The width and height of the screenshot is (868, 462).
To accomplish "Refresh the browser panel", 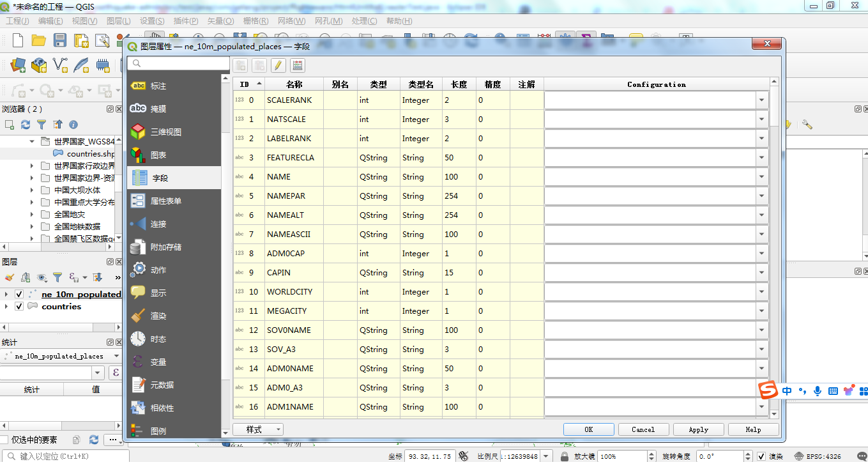I will pyautogui.click(x=26, y=125).
